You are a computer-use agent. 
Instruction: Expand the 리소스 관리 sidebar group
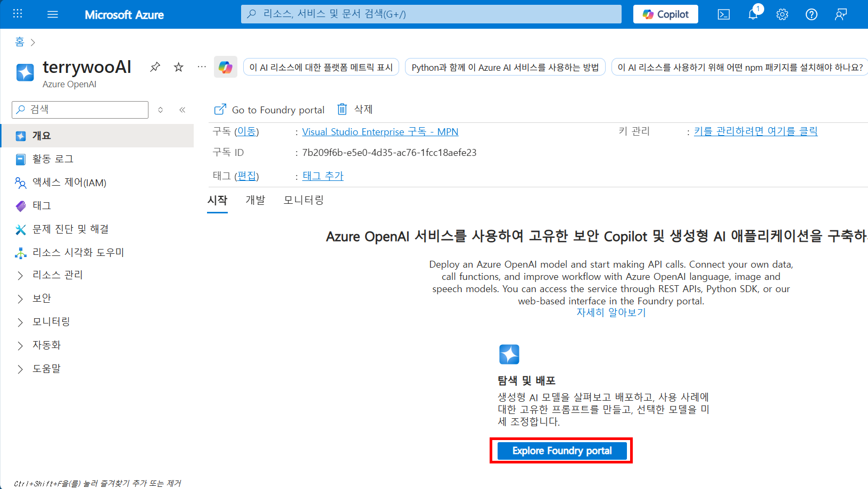pos(97,275)
